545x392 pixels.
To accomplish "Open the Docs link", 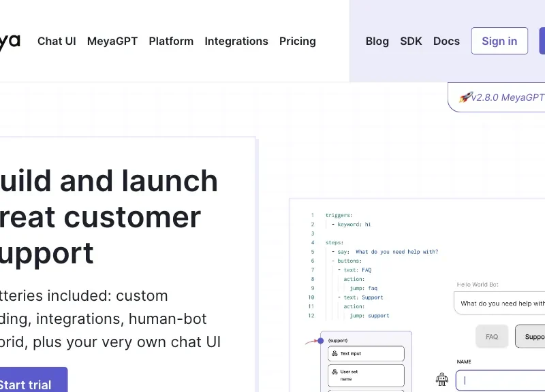I will click(446, 41).
